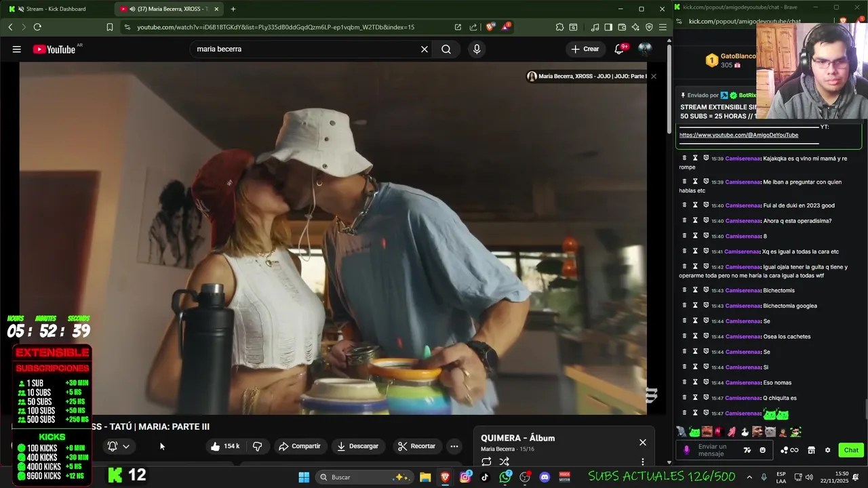Open the Brave main menu
Image resolution: width=868 pixels, height=488 pixels.
(663, 27)
